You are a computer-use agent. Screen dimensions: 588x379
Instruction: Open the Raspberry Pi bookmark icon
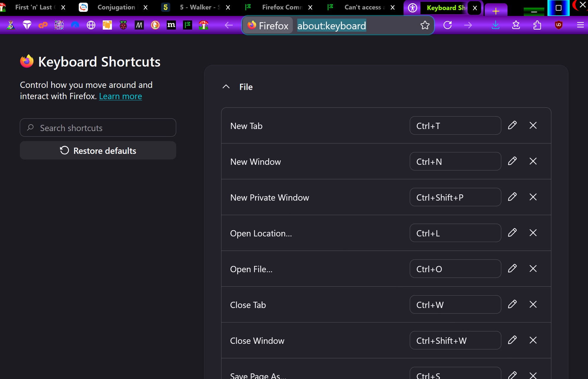(123, 25)
